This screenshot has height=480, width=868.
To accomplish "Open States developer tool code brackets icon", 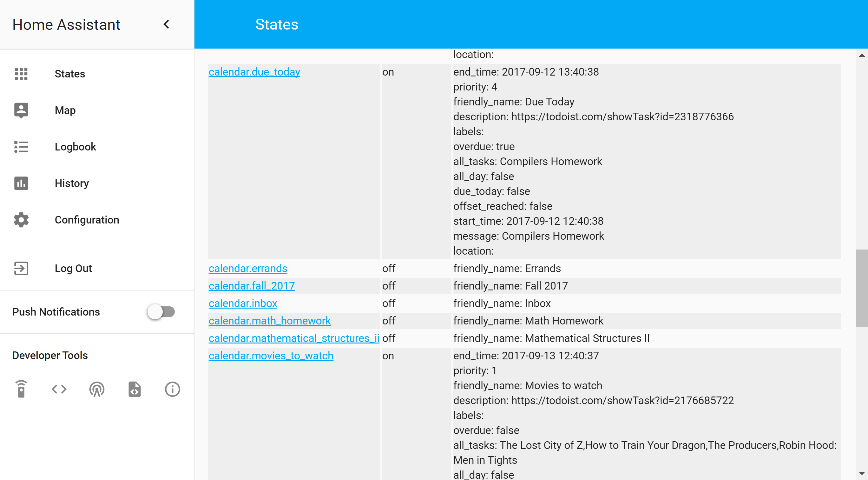I will [59, 389].
